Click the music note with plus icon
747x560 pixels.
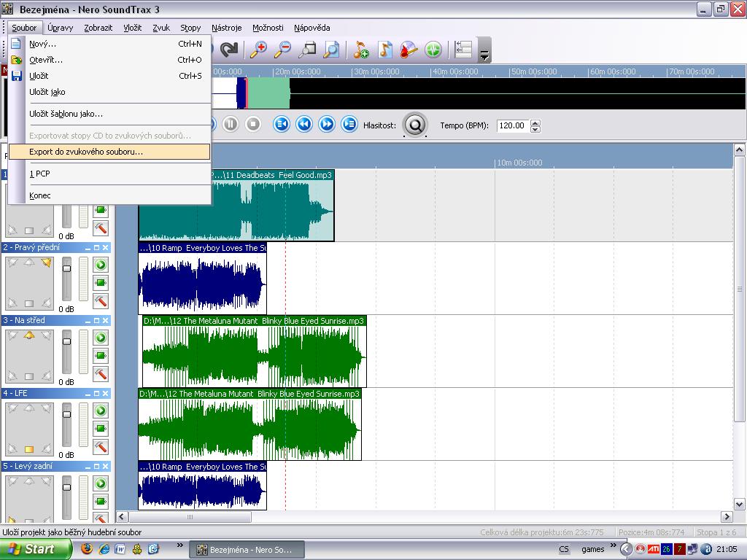361,50
